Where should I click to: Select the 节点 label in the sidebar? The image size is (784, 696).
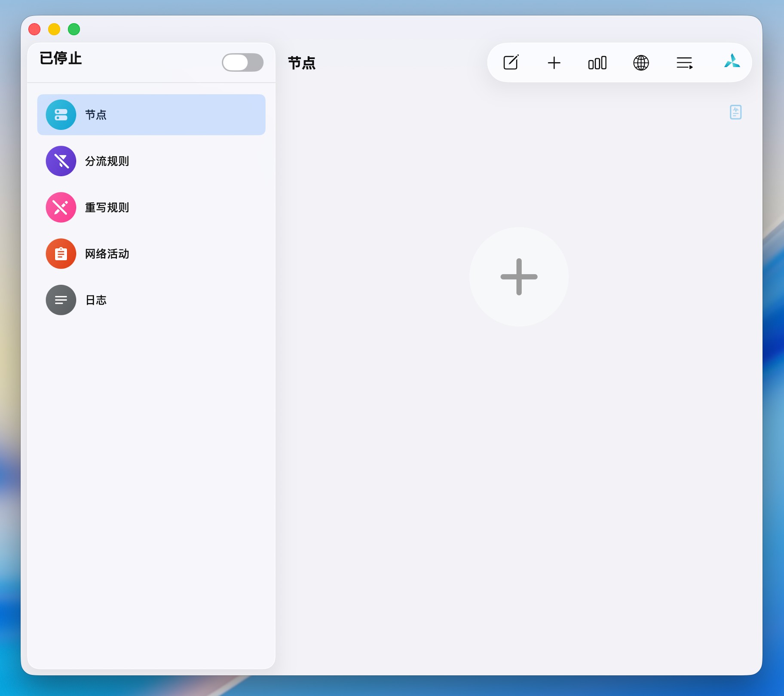tap(96, 115)
